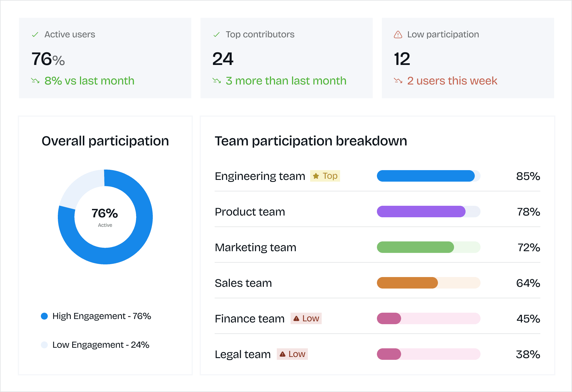Click the Engineering team blue progress bar
572x392 pixels.
(x=426, y=176)
